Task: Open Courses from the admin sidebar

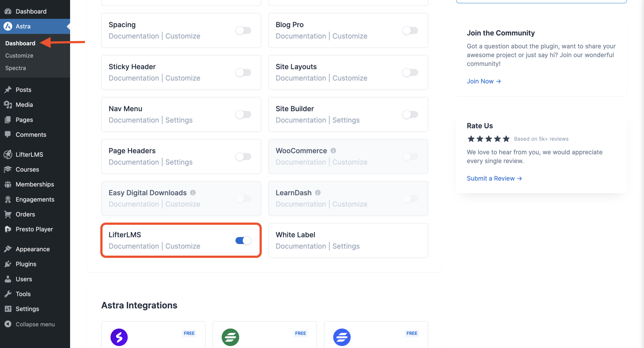Action: tap(8, 169)
